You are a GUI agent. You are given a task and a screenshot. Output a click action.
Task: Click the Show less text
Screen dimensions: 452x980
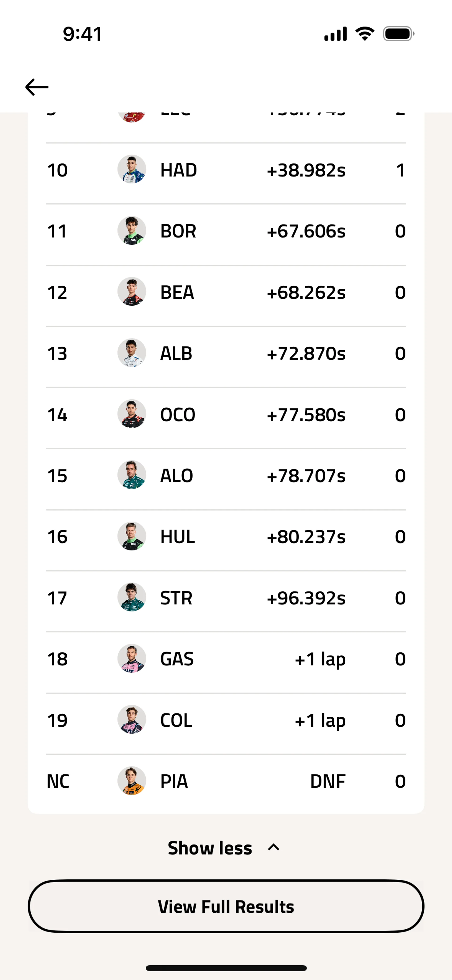(x=210, y=848)
